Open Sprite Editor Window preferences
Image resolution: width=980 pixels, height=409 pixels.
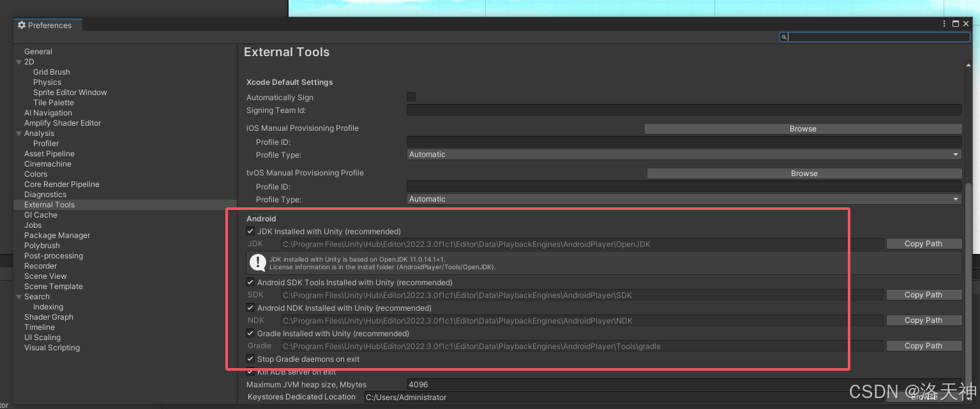(x=70, y=93)
